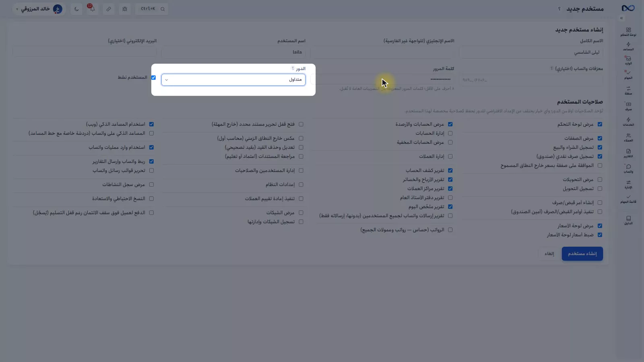Click the إلغاء cancel button
The image size is (644, 362).
point(549,254)
